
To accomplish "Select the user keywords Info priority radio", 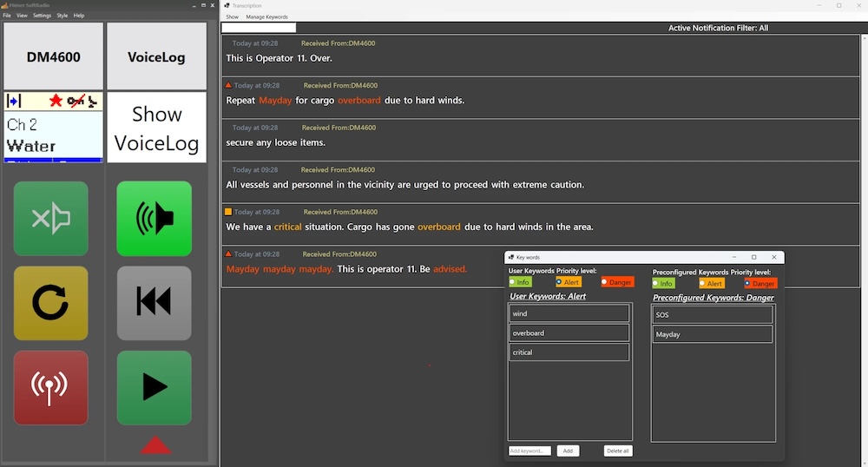I will 514,282.
